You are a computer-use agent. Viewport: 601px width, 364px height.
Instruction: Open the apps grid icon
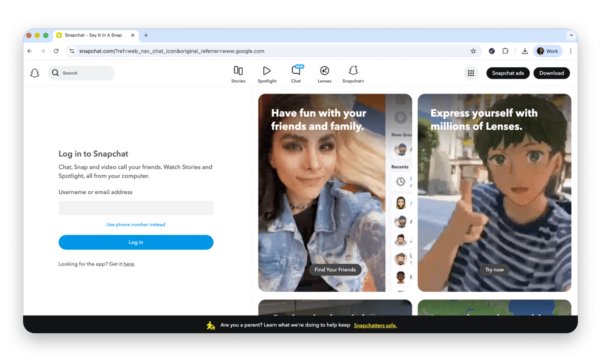471,73
